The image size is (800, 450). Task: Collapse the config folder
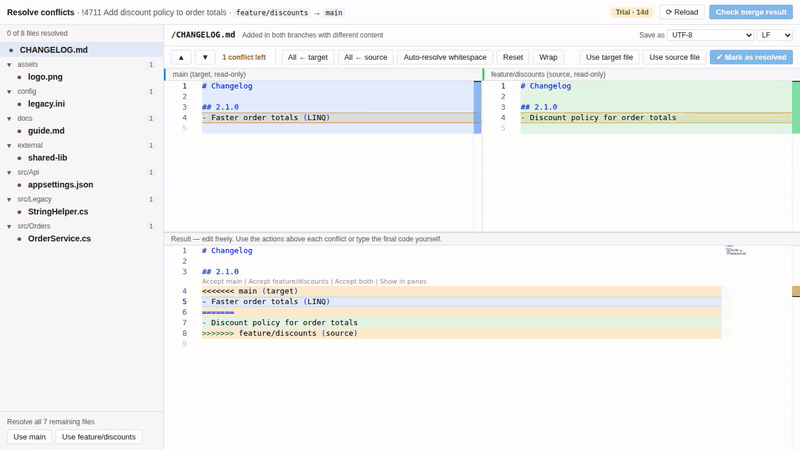tap(9, 91)
